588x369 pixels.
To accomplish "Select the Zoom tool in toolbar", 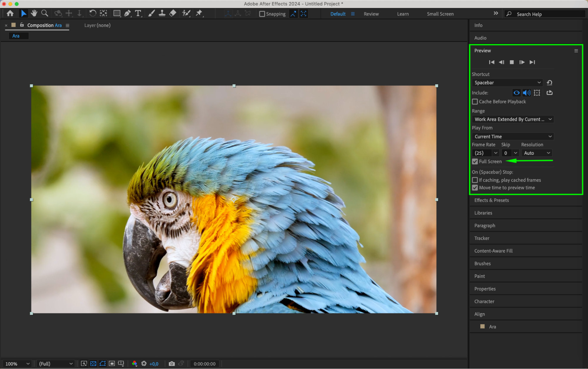I will click(45, 13).
